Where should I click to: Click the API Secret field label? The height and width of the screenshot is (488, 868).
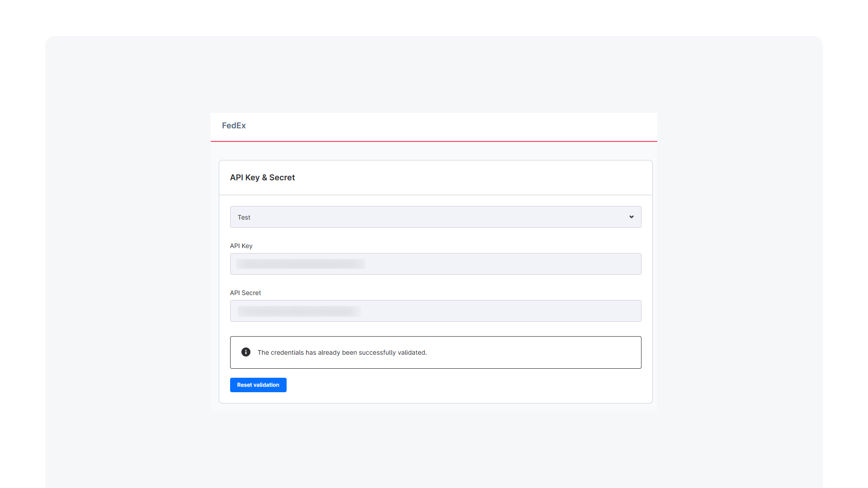point(245,293)
